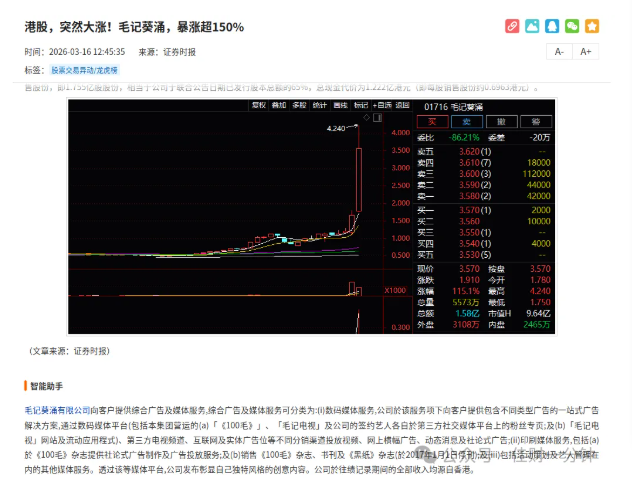
Task: Click the 买二 volume 10000
Action: (538, 221)
